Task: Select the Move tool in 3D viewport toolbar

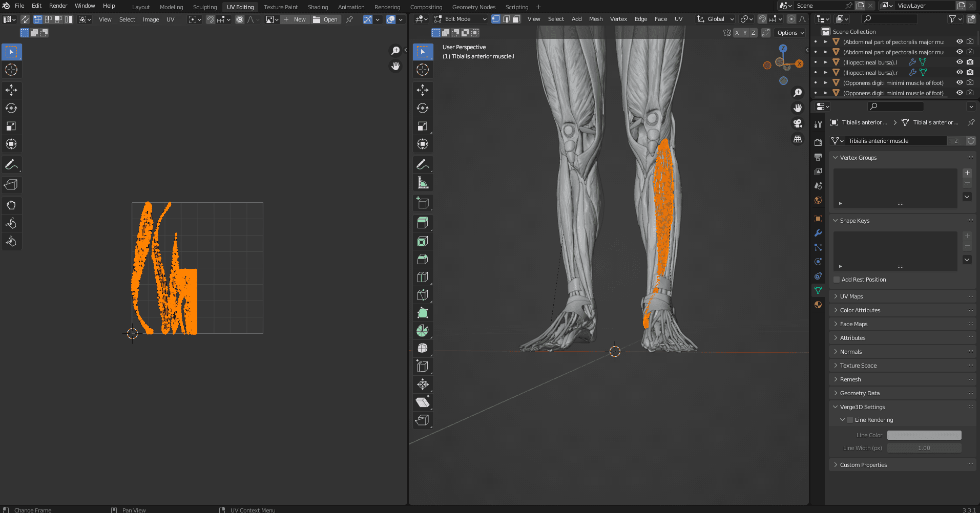Action: coord(423,90)
